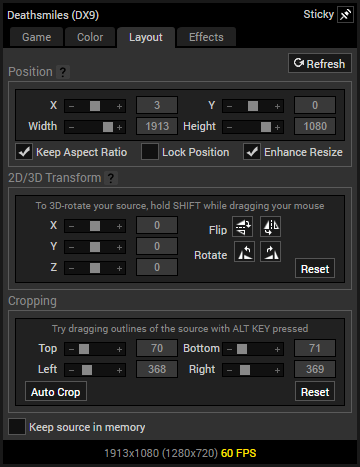360x467 pixels.
Task: Switch to the Game tab
Action: click(x=37, y=37)
